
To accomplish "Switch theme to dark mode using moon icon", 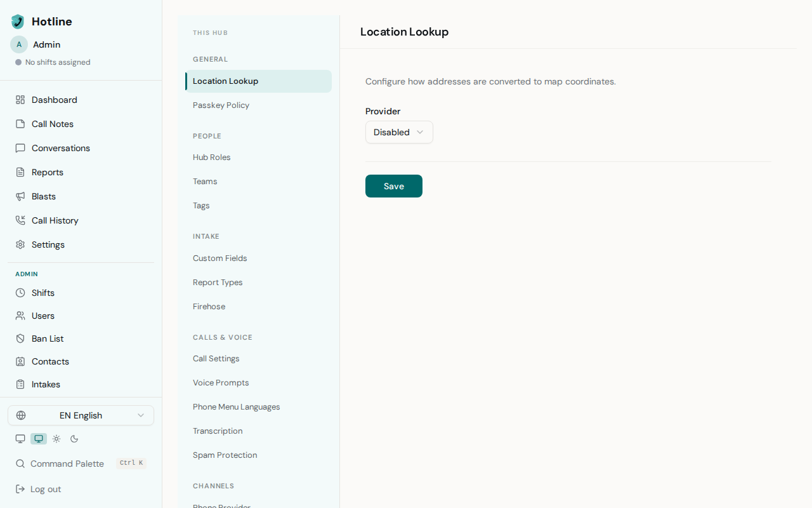I will click(x=74, y=438).
